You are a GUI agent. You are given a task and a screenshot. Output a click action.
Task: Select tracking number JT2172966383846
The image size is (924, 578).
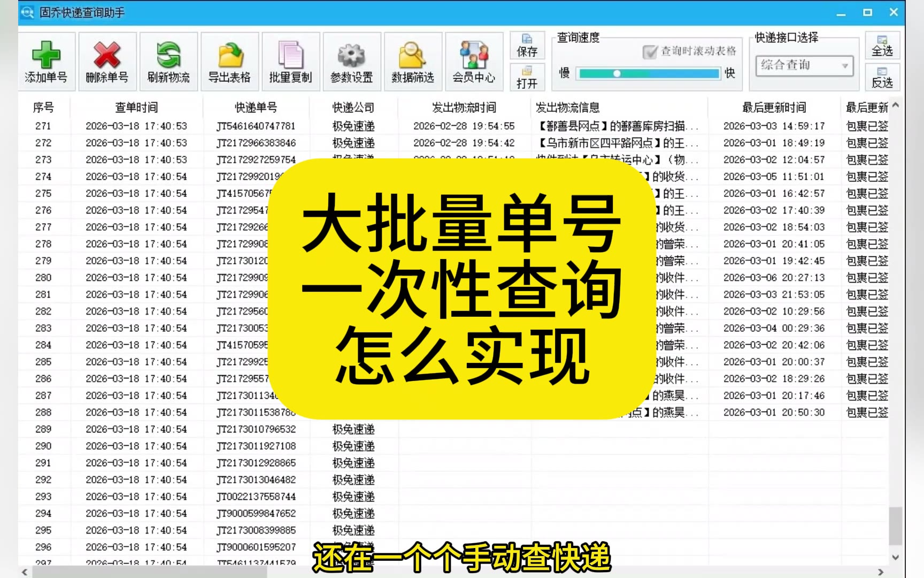pos(256,143)
